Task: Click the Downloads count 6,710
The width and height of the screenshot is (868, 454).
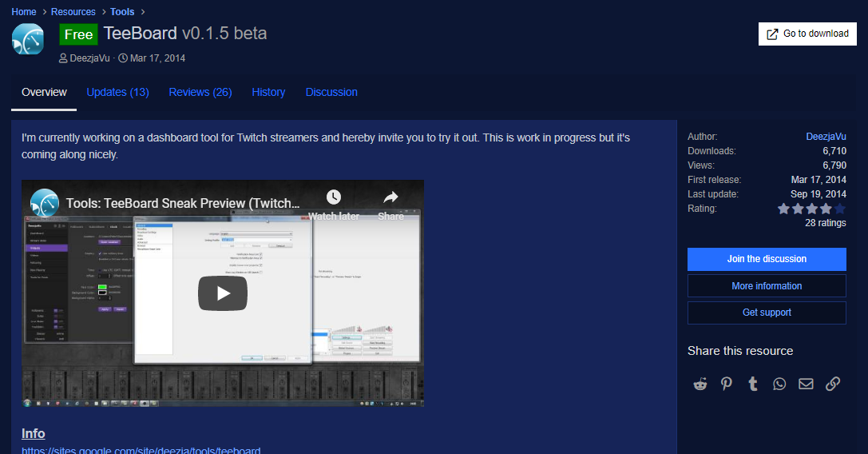Action: [x=834, y=151]
